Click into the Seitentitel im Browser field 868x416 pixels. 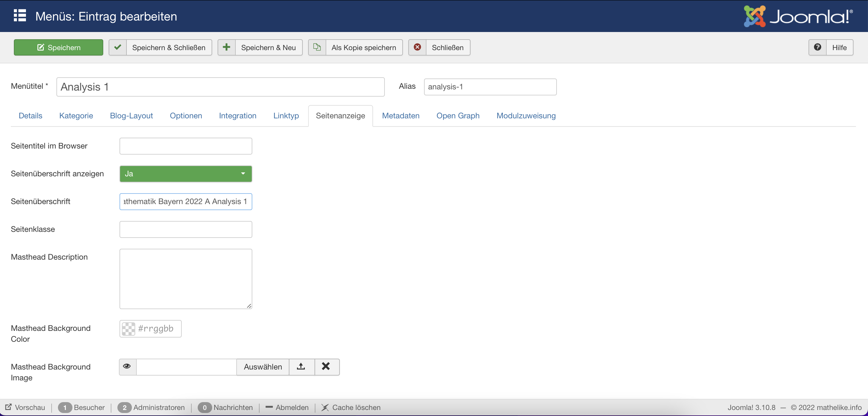click(x=185, y=146)
